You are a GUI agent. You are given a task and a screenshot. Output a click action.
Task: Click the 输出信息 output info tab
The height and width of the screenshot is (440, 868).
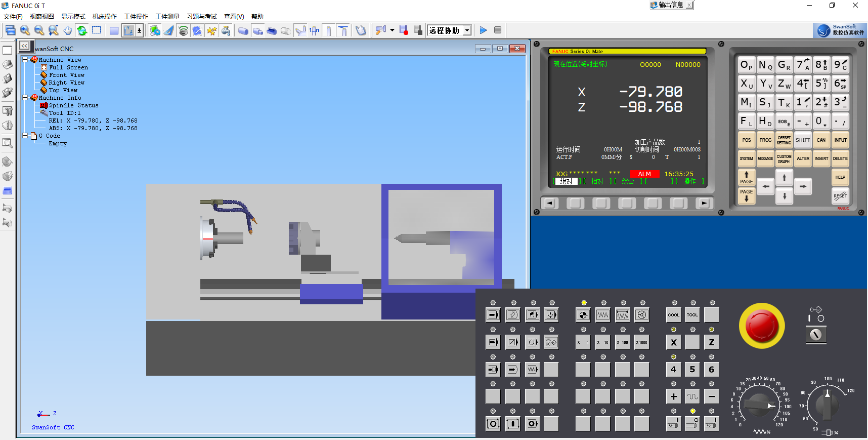(671, 5)
